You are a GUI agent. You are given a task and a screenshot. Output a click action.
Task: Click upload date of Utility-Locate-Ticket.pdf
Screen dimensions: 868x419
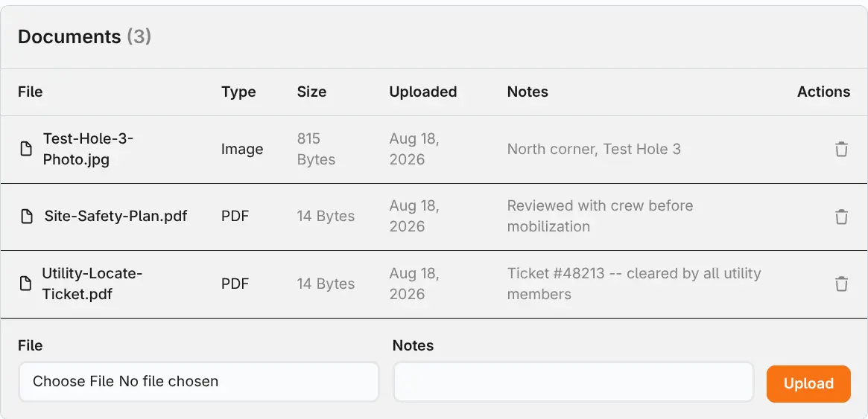coord(414,284)
